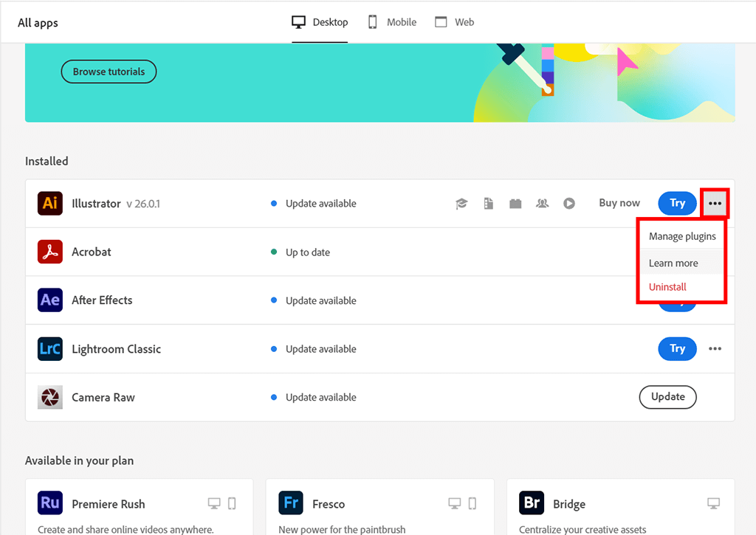Click Bridge desktop platform icon

[x=714, y=504]
